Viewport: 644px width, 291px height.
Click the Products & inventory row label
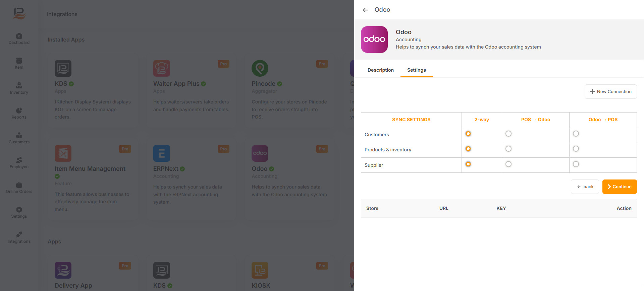tap(388, 150)
